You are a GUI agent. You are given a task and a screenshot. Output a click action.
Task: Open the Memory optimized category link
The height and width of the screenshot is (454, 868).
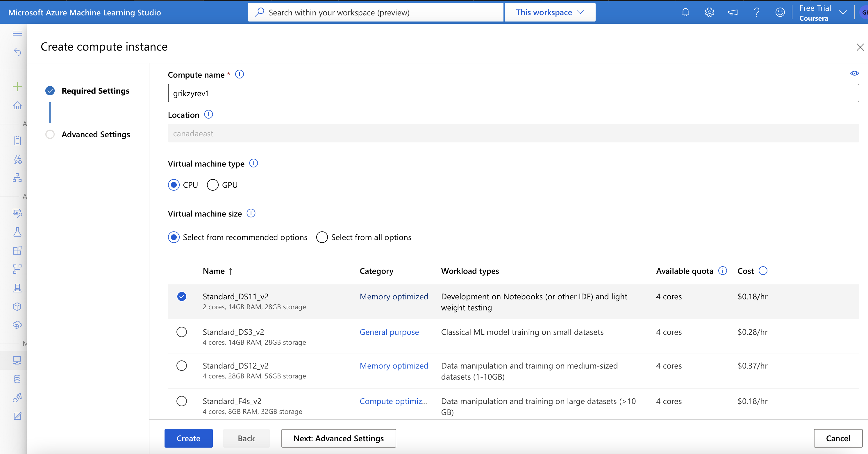pos(394,296)
